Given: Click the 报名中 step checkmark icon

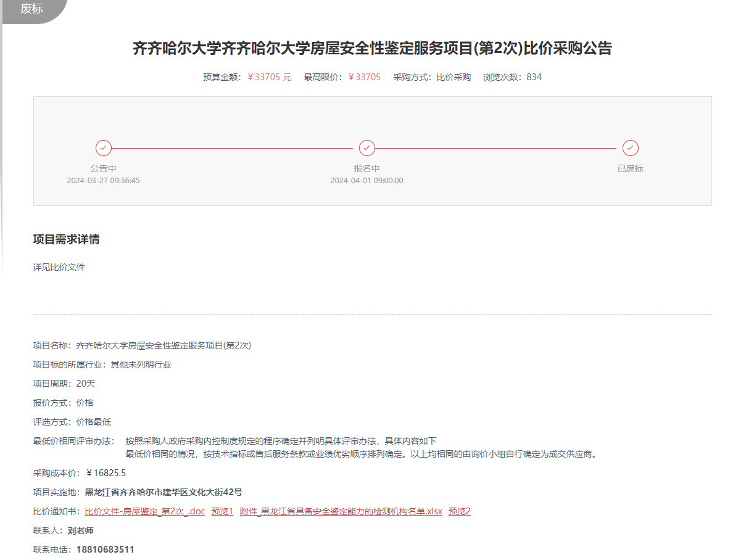Looking at the screenshot, I should (x=367, y=148).
